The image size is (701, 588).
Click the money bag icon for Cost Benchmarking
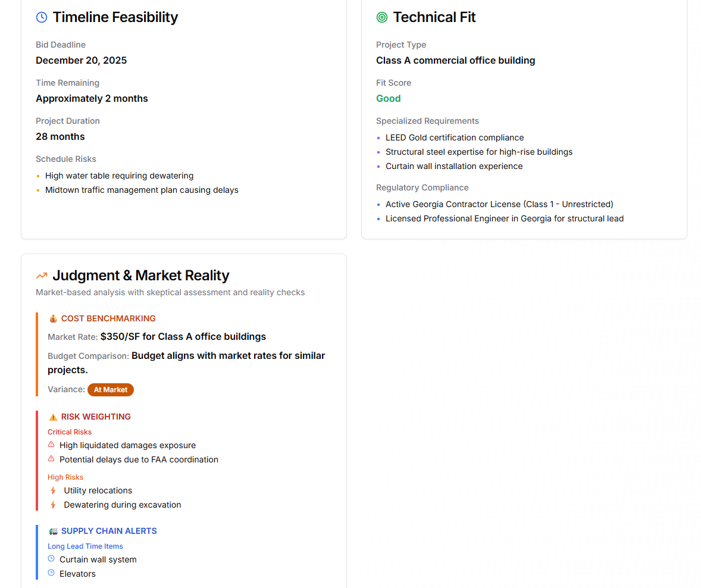tap(53, 318)
